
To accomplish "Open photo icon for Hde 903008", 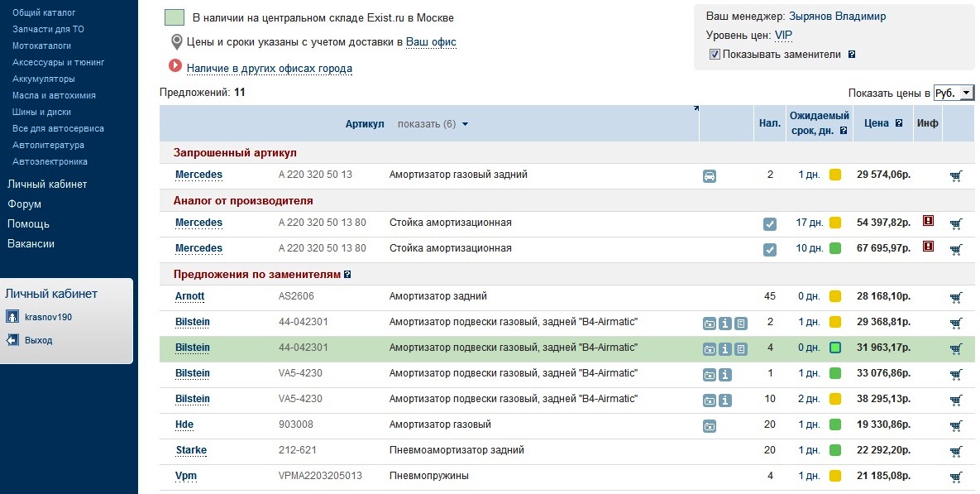I will 710,426.
